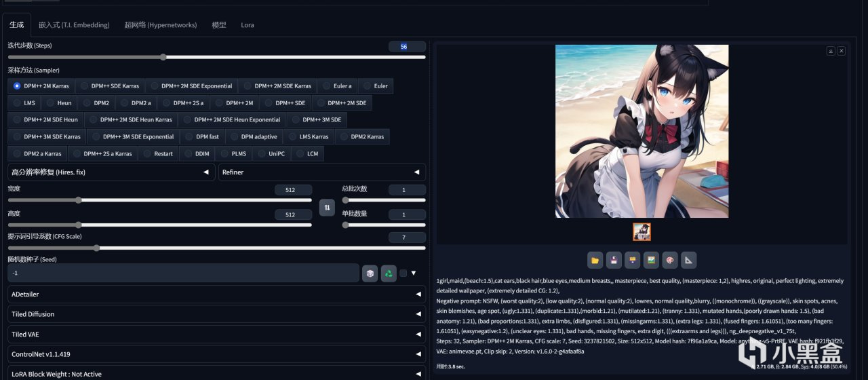
Task: Click the 高度 value field showing 512
Action: [x=294, y=214]
